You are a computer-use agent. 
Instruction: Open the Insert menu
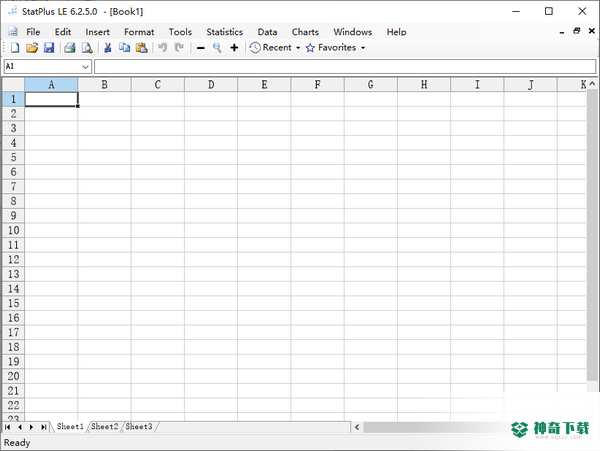97,32
